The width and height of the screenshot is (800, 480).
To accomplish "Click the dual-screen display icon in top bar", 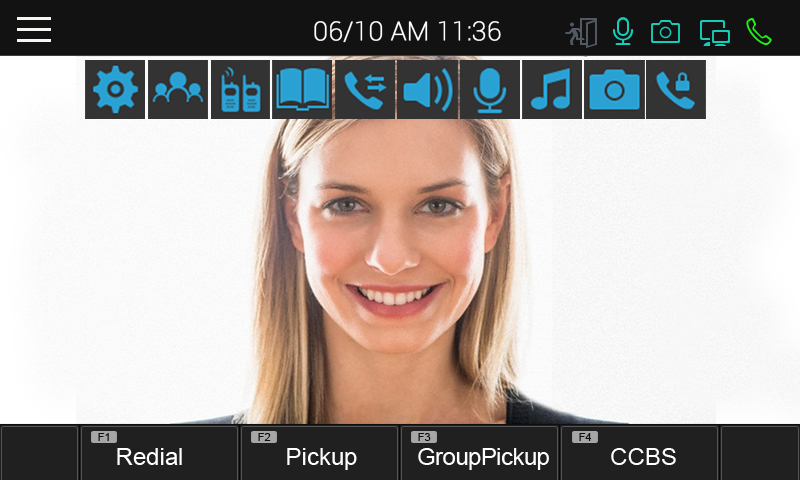I will pyautogui.click(x=714, y=33).
